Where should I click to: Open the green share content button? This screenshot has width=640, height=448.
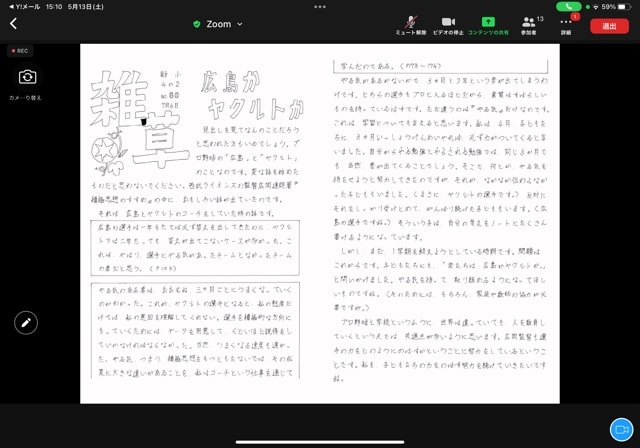point(488,25)
